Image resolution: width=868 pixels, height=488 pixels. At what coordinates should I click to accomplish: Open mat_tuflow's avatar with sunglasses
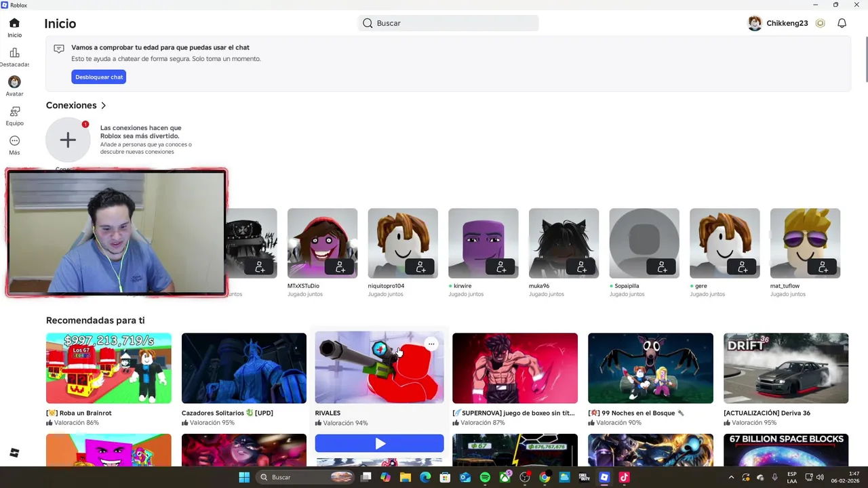[x=806, y=243]
